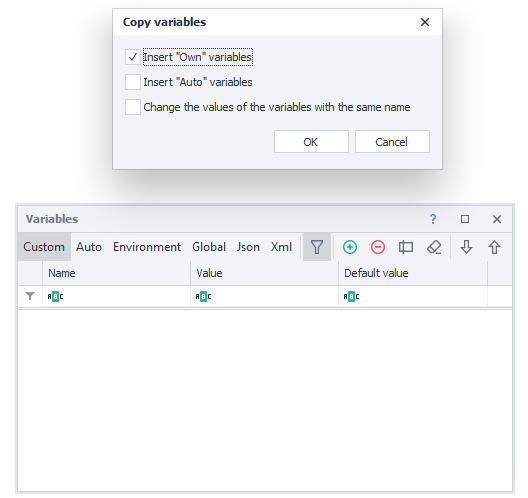Sort by the Value column header
Screen dimensions: 528x498
coord(264,273)
